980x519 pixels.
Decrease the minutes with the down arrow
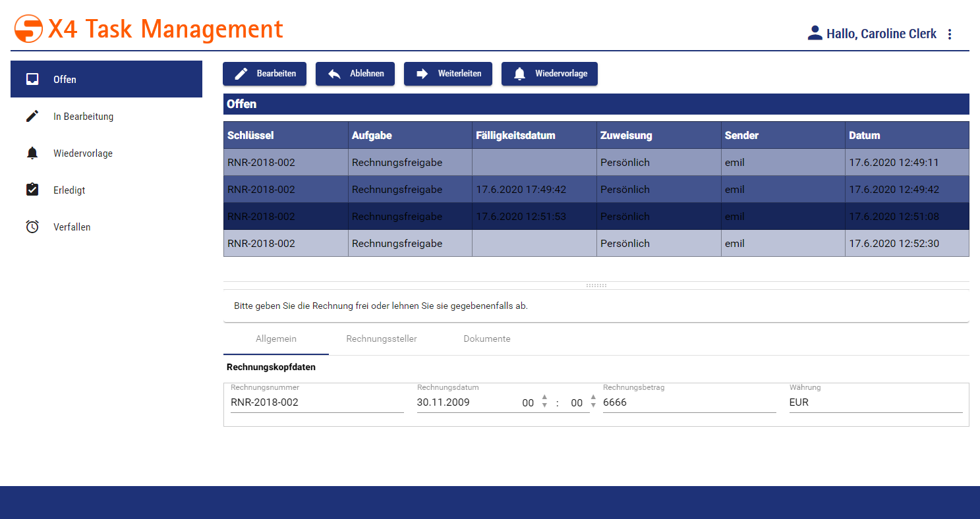(x=593, y=406)
